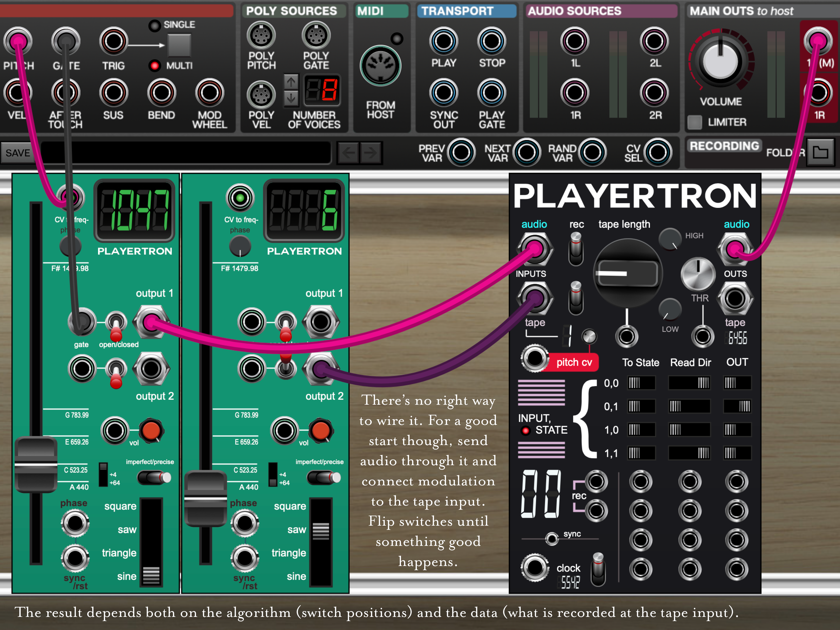Click the recording FOLDER icon button

(x=820, y=152)
